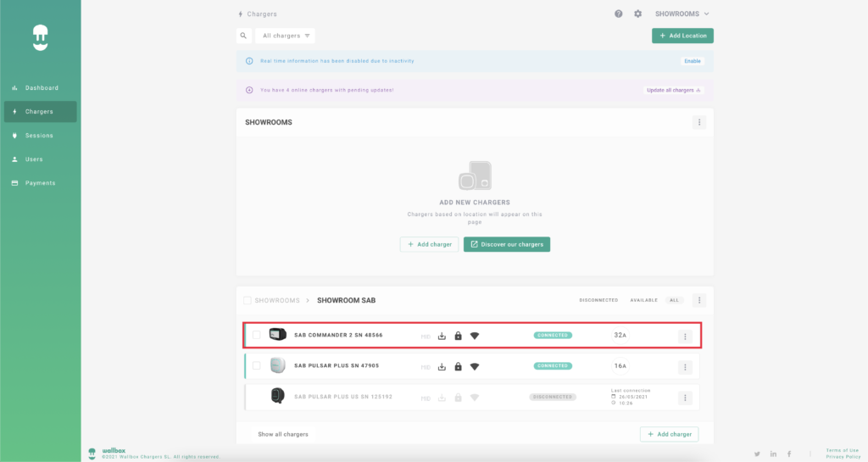Click the MID icon in SAB Commander 2 row

coord(426,337)
